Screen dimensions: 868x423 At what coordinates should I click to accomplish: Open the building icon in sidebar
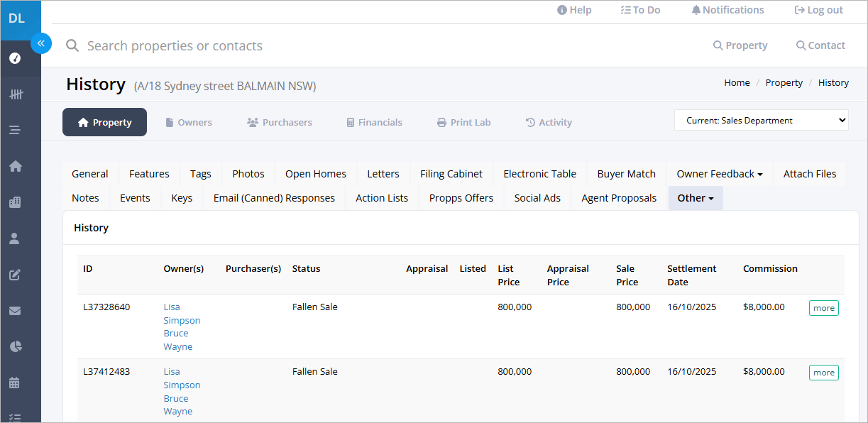point(15,202)
